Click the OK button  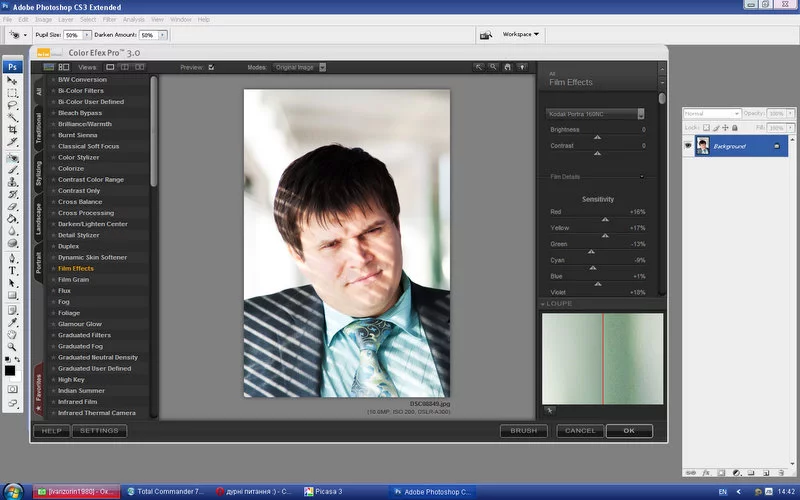coord(628,431)
